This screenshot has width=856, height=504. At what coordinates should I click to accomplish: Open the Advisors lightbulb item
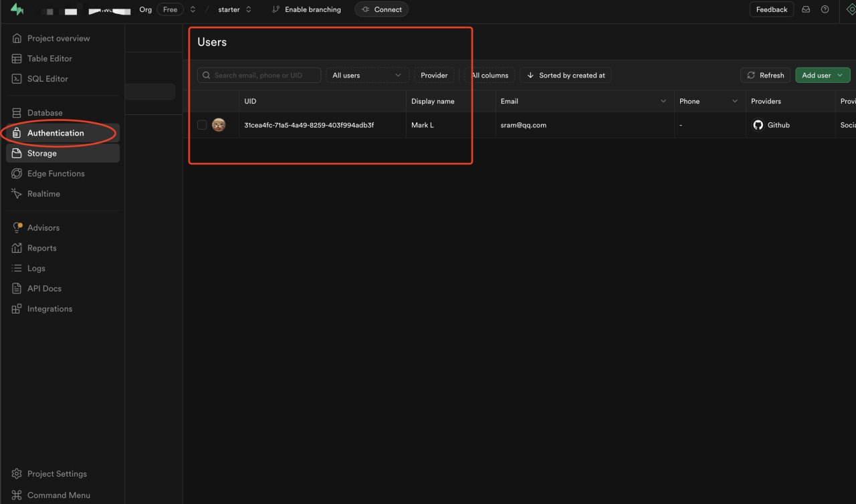tap(43, 228)
